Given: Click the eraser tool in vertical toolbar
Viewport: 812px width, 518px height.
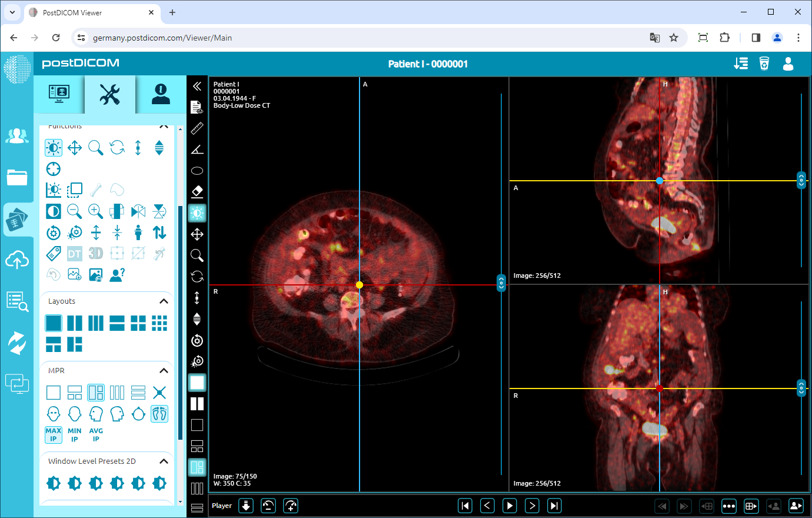Looking at the screenshot, I should pos(197,191).
